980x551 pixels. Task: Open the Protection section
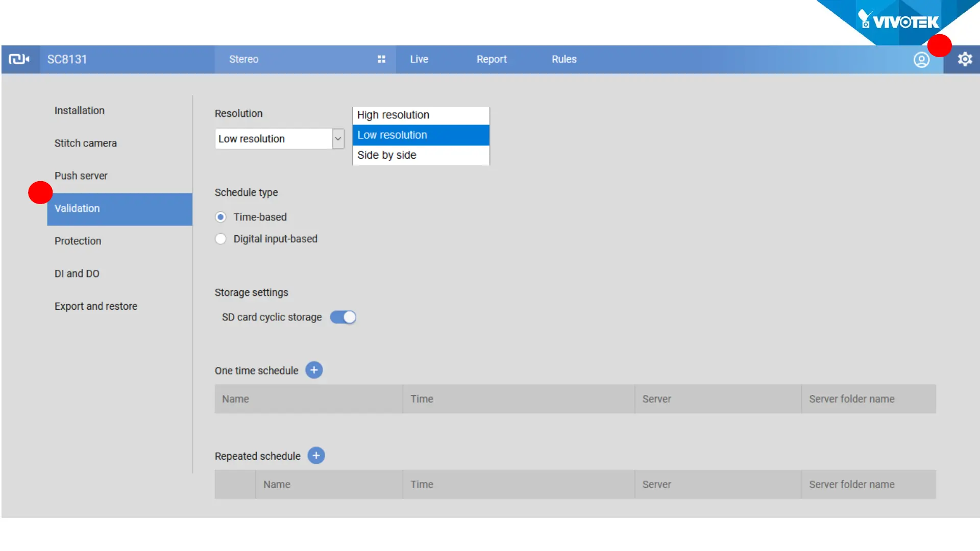point(78,241)
